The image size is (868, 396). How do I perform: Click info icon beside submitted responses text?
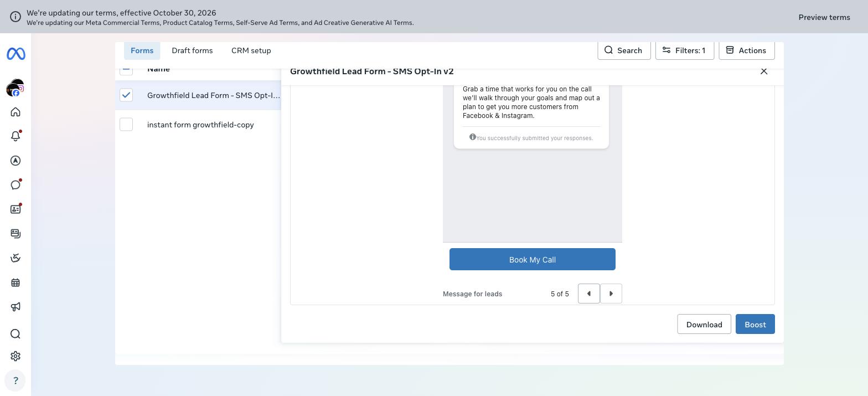(473, 137)
